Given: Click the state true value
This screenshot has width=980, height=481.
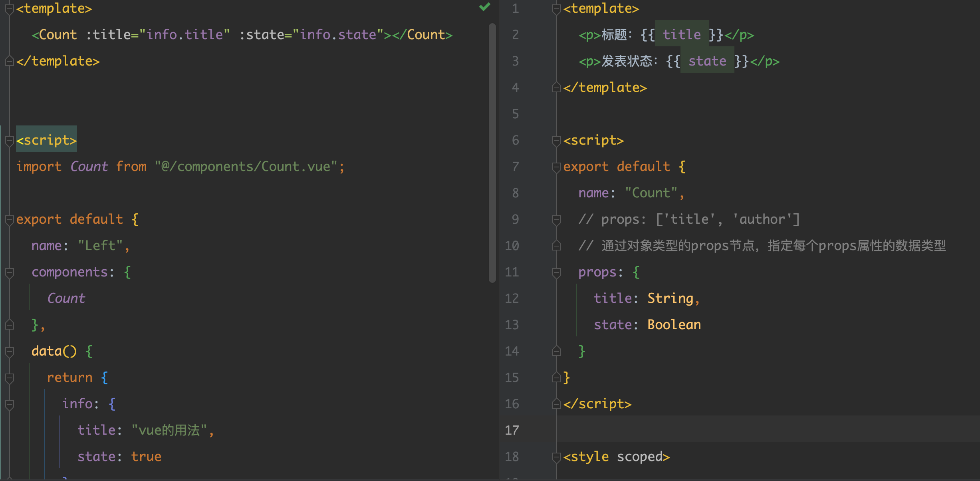Looking at the screenshot, I should 146,456.
